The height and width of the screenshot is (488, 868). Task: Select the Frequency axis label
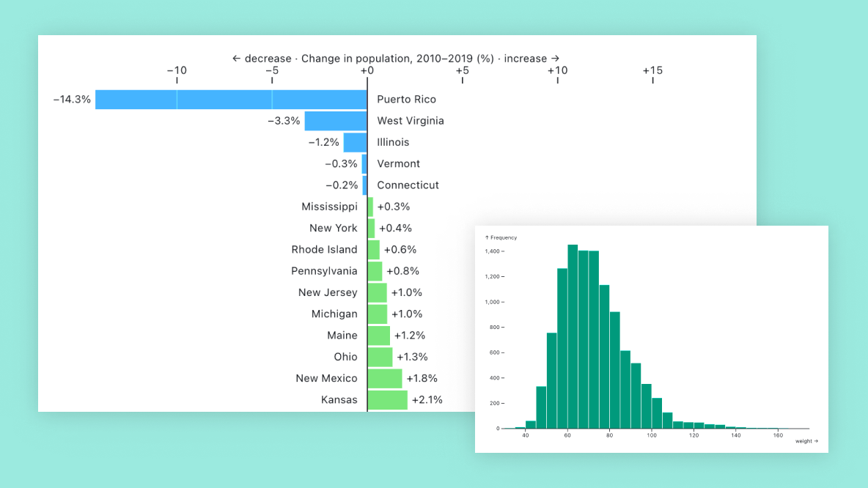[x=501, y=237]
